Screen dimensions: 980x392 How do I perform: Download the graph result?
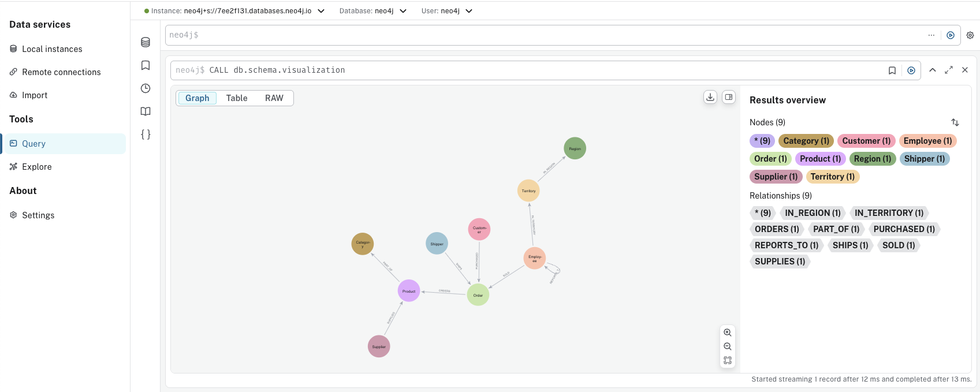click(710, 97)
